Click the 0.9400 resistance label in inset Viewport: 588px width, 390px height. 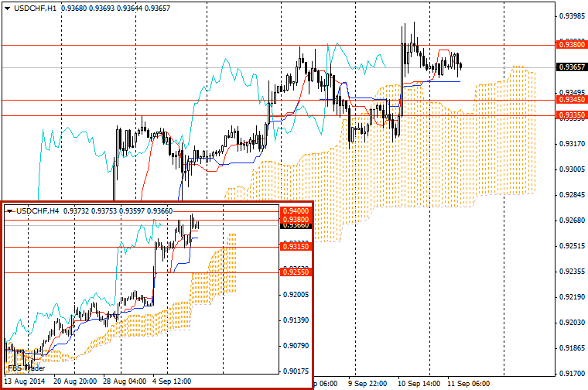tap(296, 210)
